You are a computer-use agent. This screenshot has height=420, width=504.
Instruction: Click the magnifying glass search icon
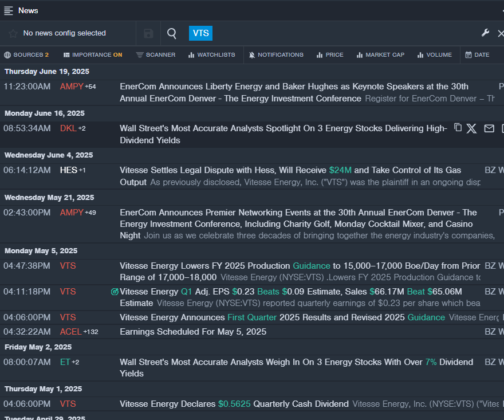click(x=172, y=33)
